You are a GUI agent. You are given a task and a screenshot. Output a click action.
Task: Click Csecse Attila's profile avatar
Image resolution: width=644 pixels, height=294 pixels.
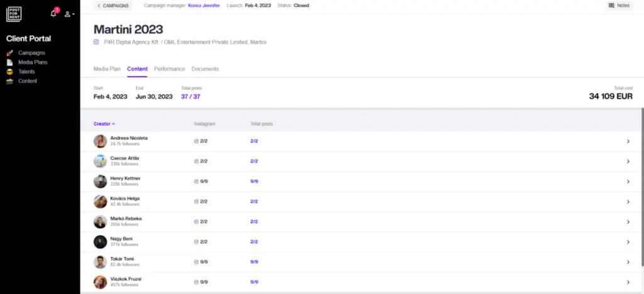click(x=100, y=161)
